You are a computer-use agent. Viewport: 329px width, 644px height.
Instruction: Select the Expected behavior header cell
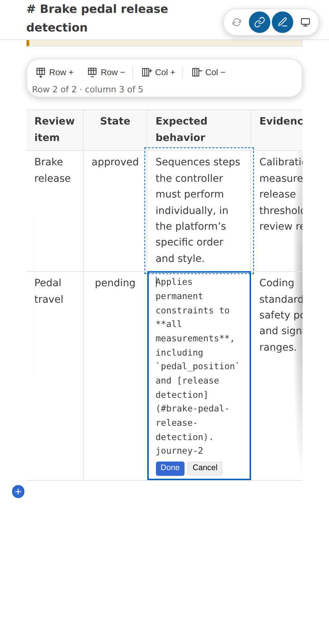tap(199, 130)
